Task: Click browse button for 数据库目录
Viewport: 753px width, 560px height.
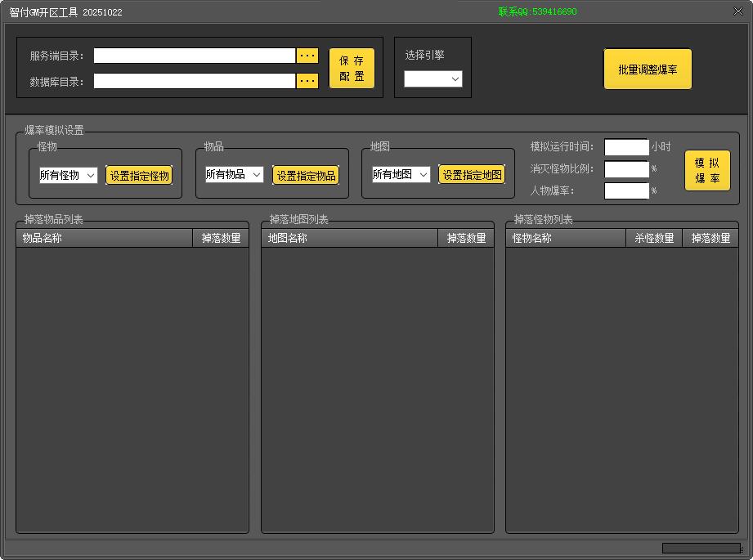Action: tap(307, 81)
